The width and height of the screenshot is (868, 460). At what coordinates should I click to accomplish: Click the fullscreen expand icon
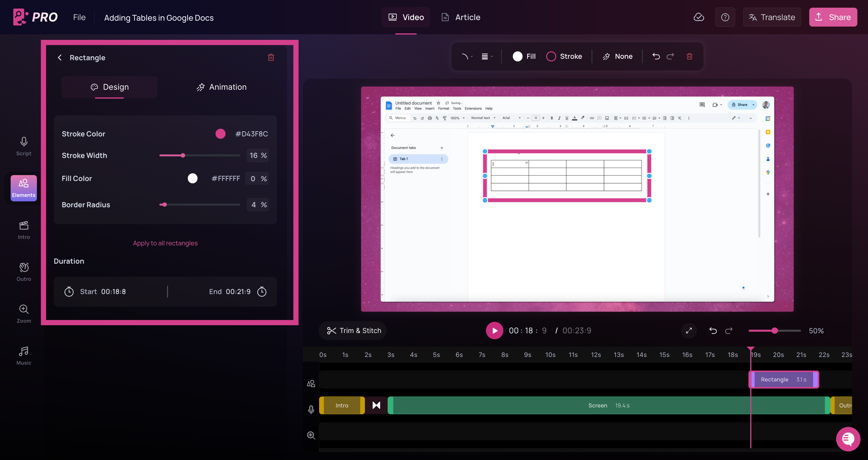[x=689, y=331]
